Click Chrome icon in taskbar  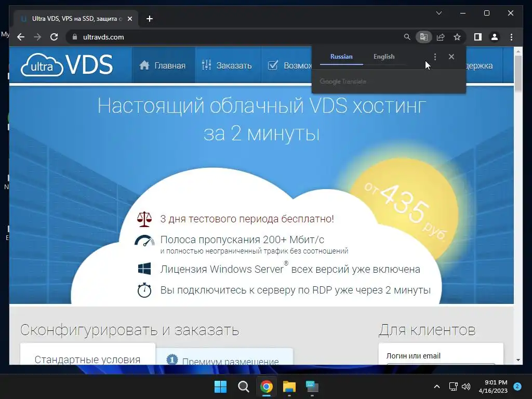point(267,387)
